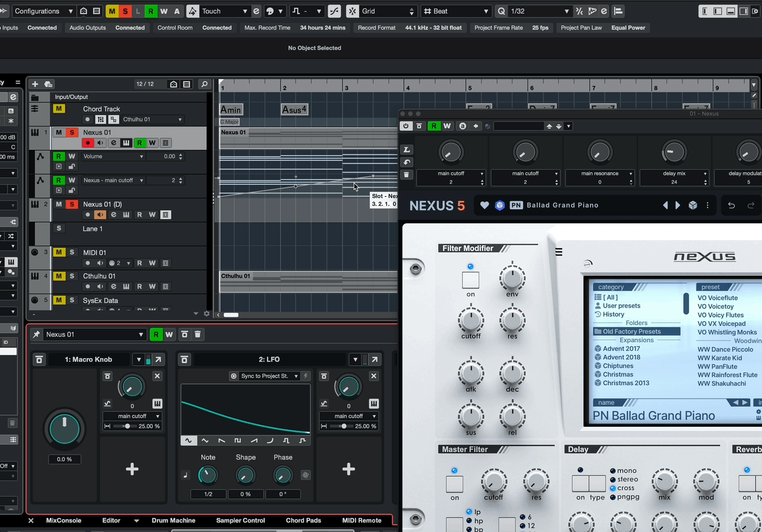Click the Nexus undo arrow
Viewport: 762px width, 532px height.
[731, 205]
